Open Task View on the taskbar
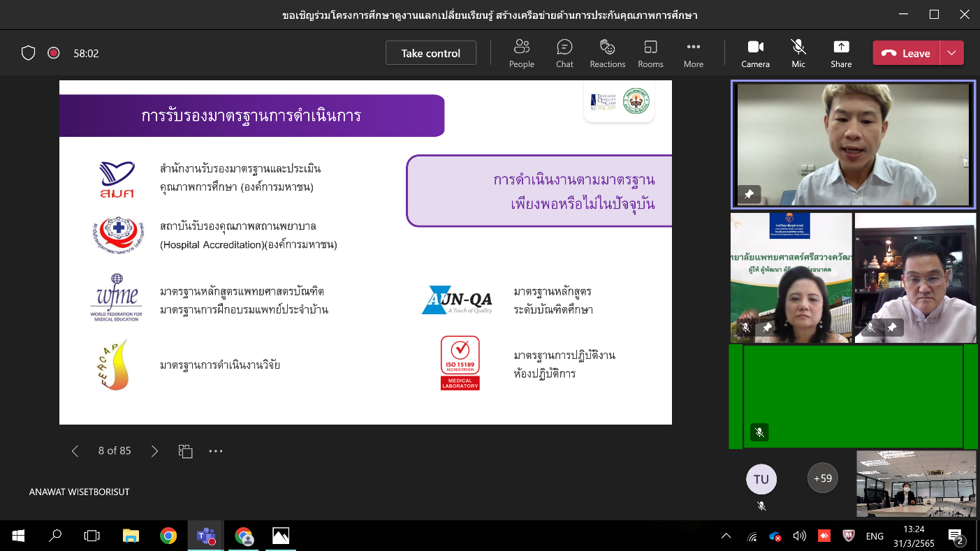This screenshot has width=980, height=551. tap(92, 536)
